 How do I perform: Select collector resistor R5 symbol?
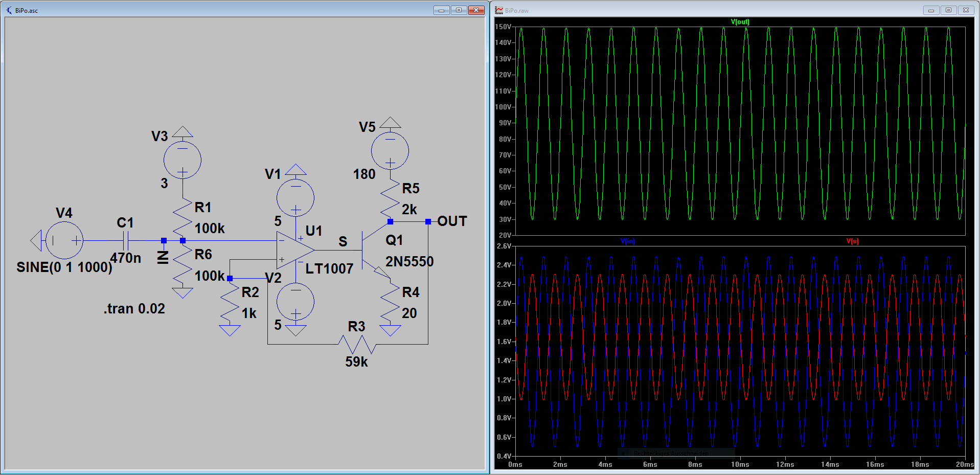tap(390, 198)
